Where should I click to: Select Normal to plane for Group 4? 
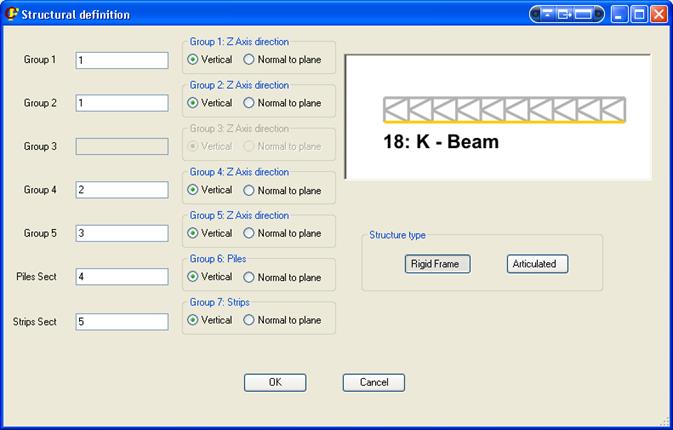point(282,190)
